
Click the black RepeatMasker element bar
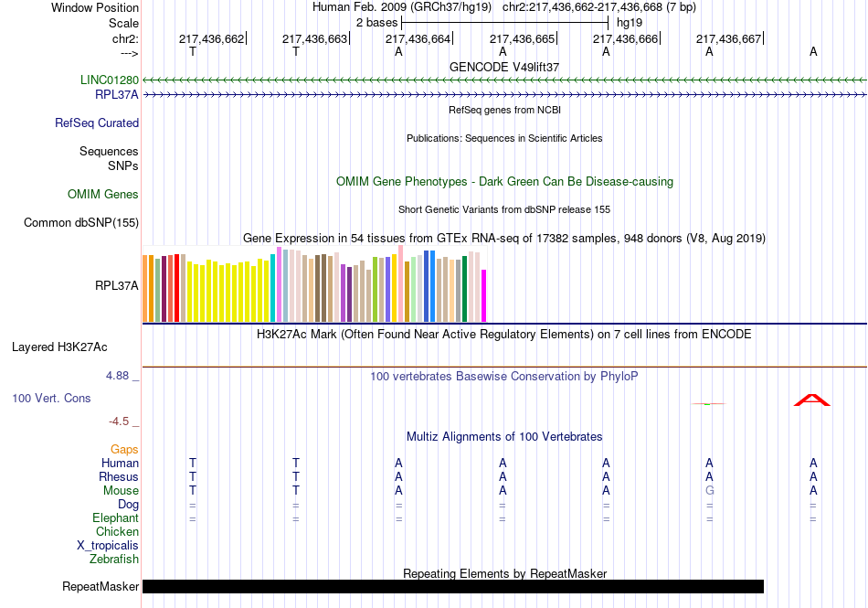pyautogui.click(x=453, y=586)
